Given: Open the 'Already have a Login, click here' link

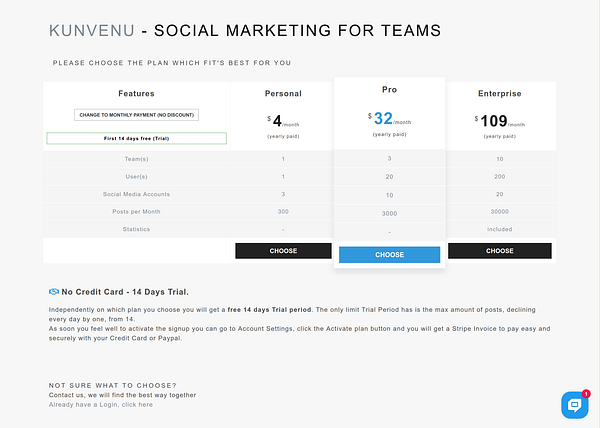Looking at the screenshot, I should [x=101, y=405].
